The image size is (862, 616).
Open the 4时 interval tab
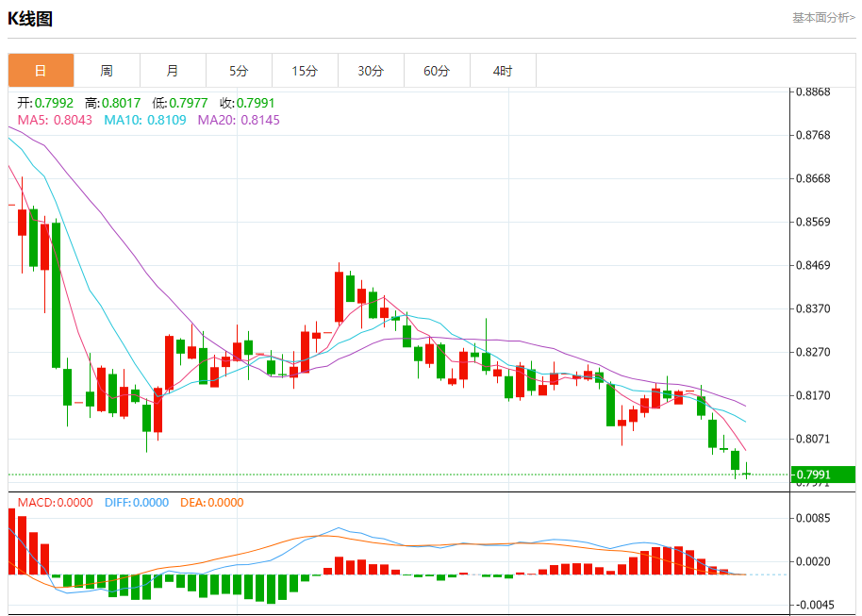click(503, 71)
